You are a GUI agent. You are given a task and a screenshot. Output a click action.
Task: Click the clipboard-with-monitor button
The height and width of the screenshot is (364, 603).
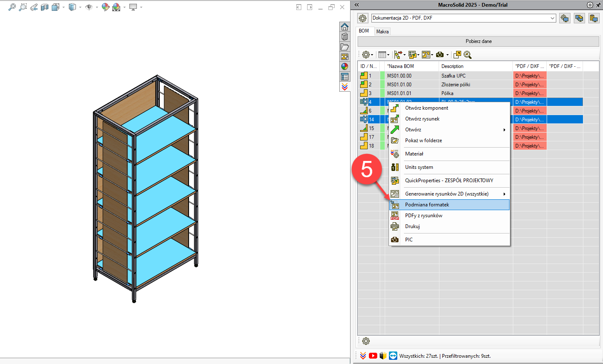coord(594,18)
